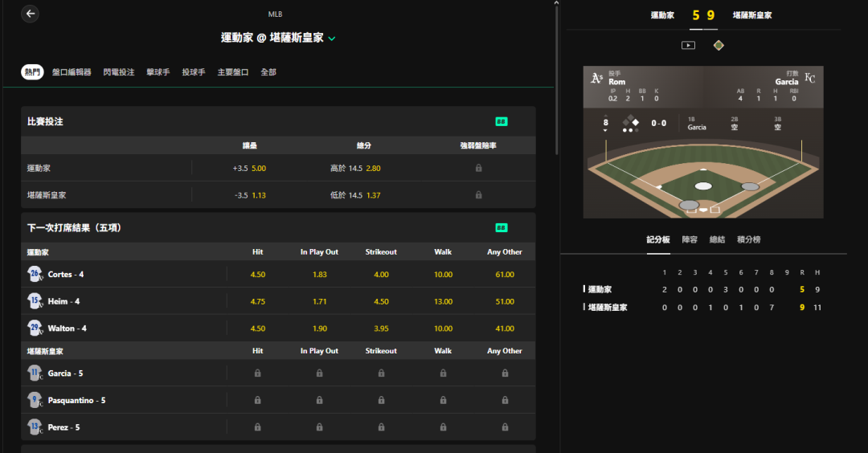This screenshot has height=453, width=868.
Task: Select Heim Hit odds 4.75
Action: 258,301
